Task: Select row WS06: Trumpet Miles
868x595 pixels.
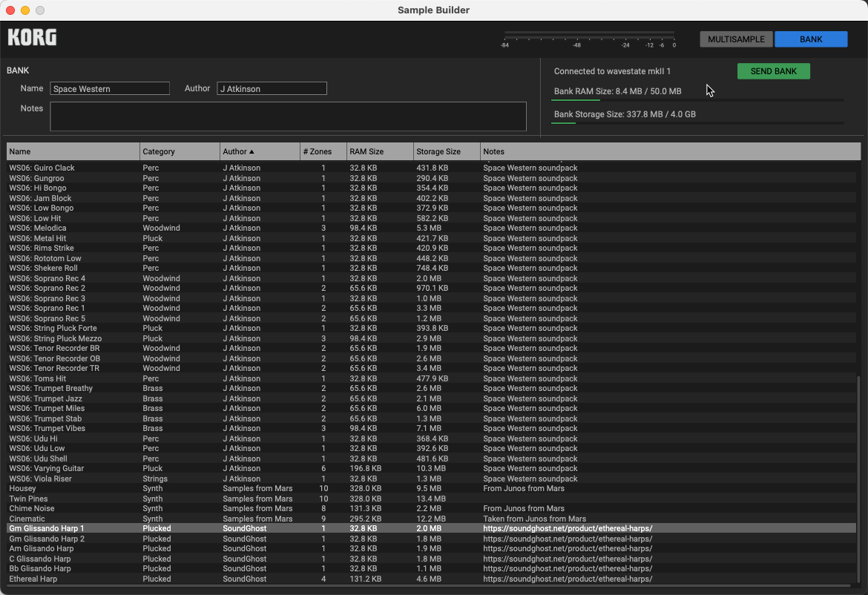Action: [x=431, y=409]
